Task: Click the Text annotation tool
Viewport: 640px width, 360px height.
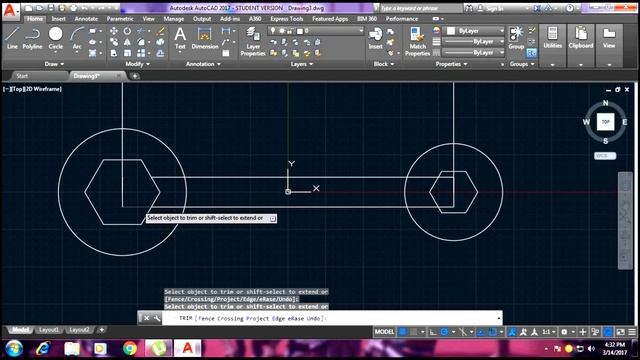Action: (180, 38)
